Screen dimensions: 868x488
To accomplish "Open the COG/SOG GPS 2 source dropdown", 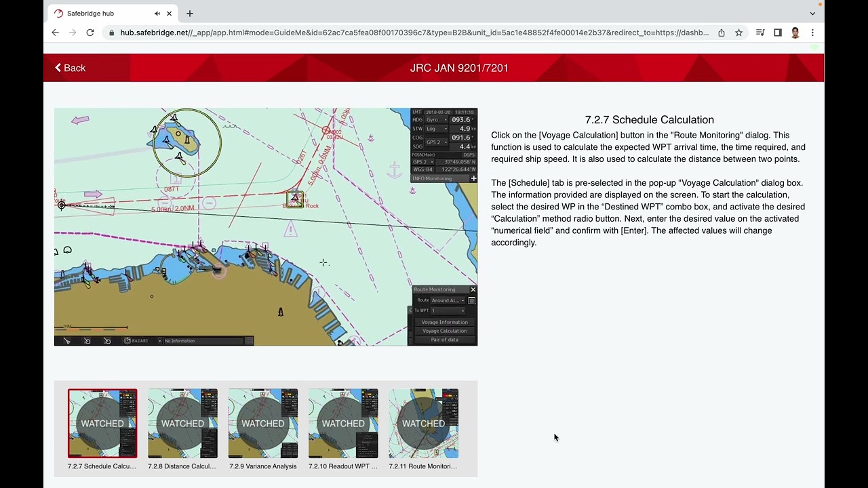I will point(436,142).
